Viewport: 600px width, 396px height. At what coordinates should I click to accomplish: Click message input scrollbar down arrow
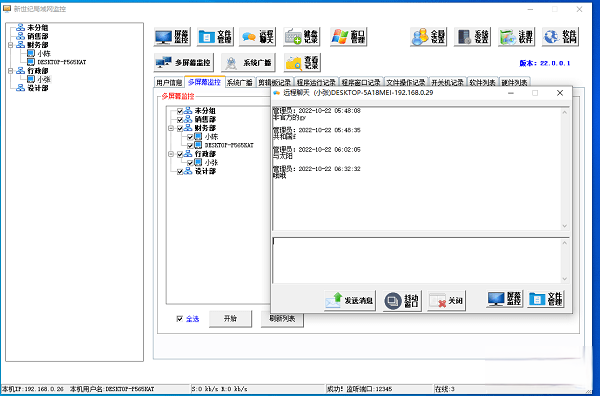(565, 279)
